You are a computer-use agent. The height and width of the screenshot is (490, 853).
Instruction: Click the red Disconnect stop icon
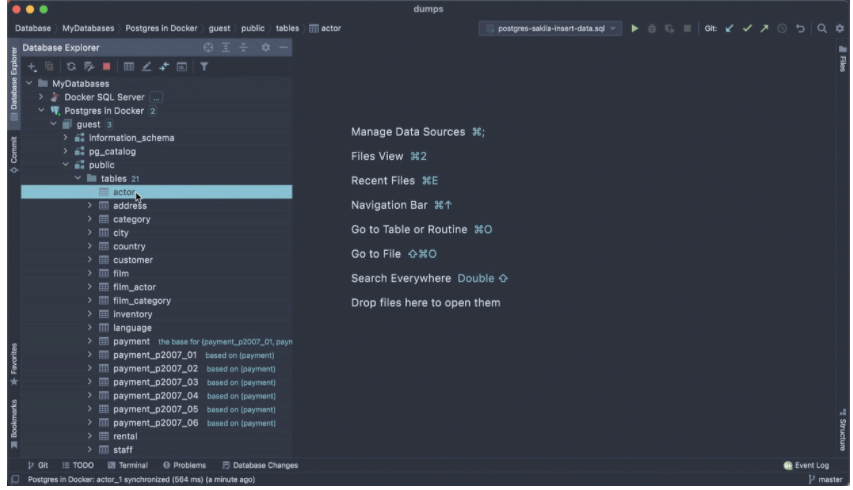[x=106, y=67]
